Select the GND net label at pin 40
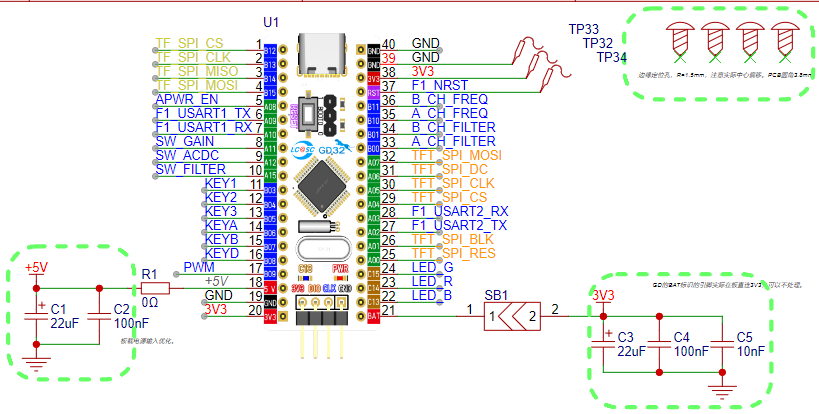819x414 pixels. click(x=426, y=43)
